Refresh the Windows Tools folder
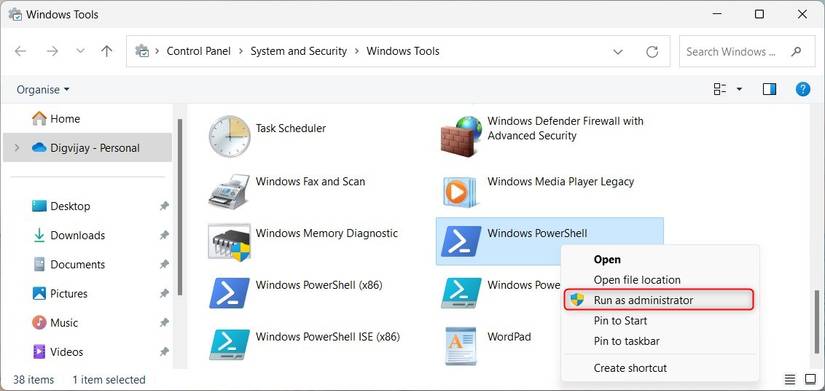Screen dimensions: 825x391 [x=652, y=52]
